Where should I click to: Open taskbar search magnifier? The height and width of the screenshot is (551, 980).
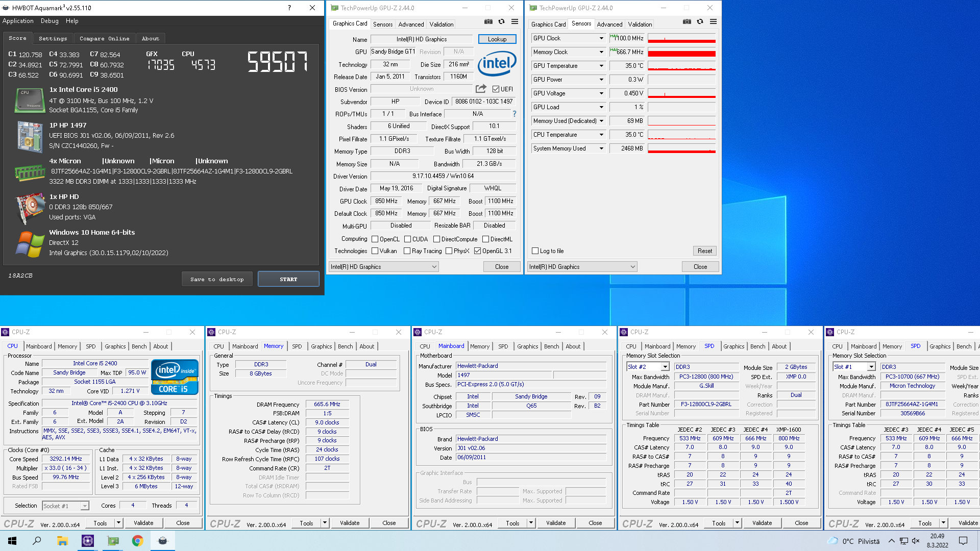[37, 541]
